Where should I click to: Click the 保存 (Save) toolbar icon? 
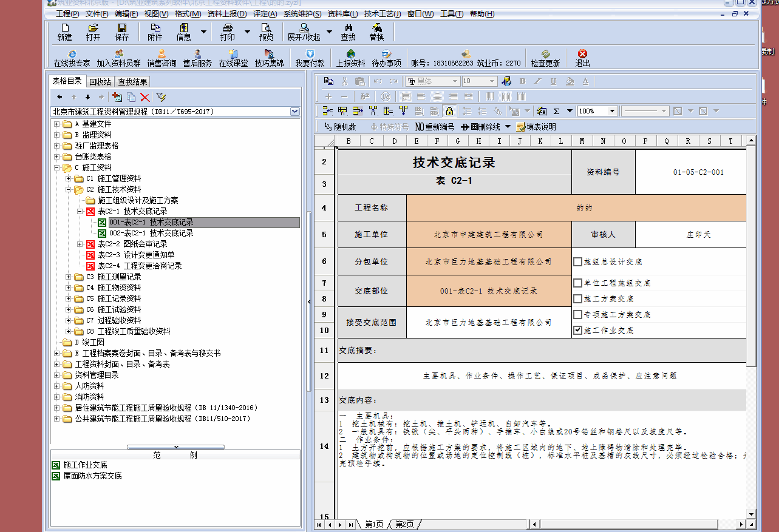coord(121,32)
